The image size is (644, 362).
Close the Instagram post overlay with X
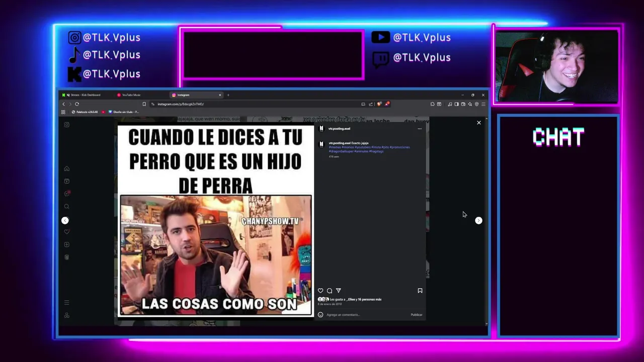[x=479, y=123]
